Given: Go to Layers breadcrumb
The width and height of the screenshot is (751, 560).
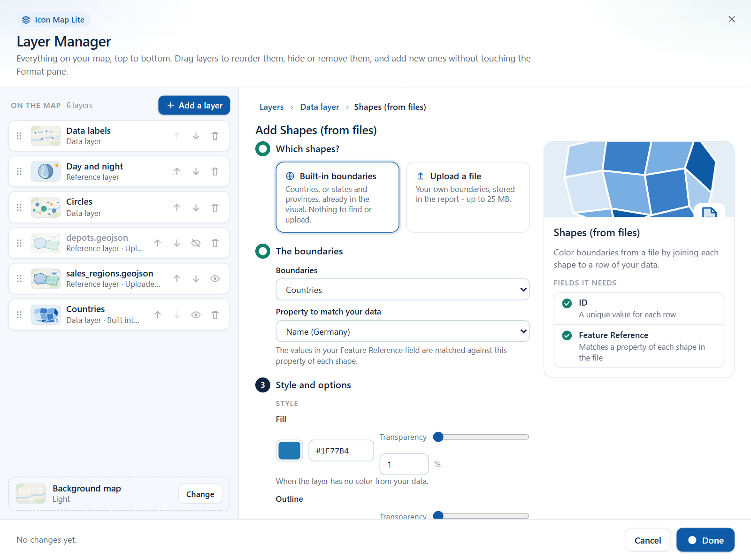Looking at the screenshot, I should [x=272, y=107].
